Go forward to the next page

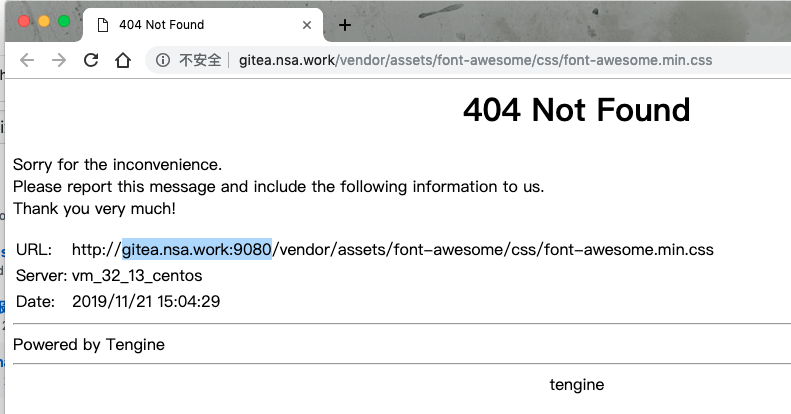(59, 61)
